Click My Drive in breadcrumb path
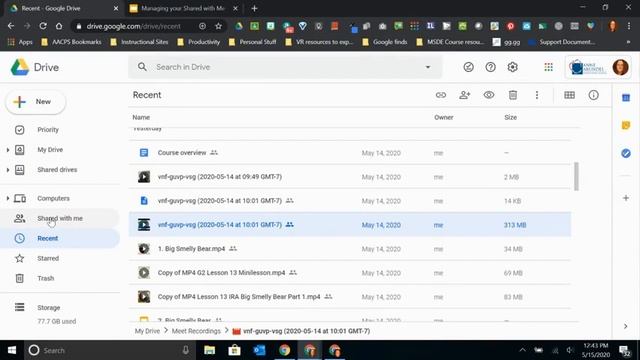Image resolution: width=640 pixels, height=360 pixels. (x=147, y=331)
